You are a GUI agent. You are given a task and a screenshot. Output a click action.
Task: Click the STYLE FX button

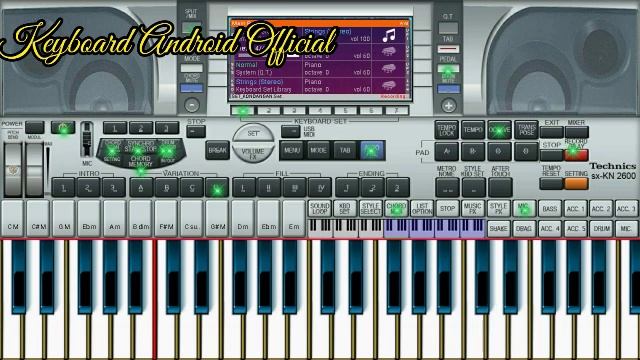(x=498, y=209)
